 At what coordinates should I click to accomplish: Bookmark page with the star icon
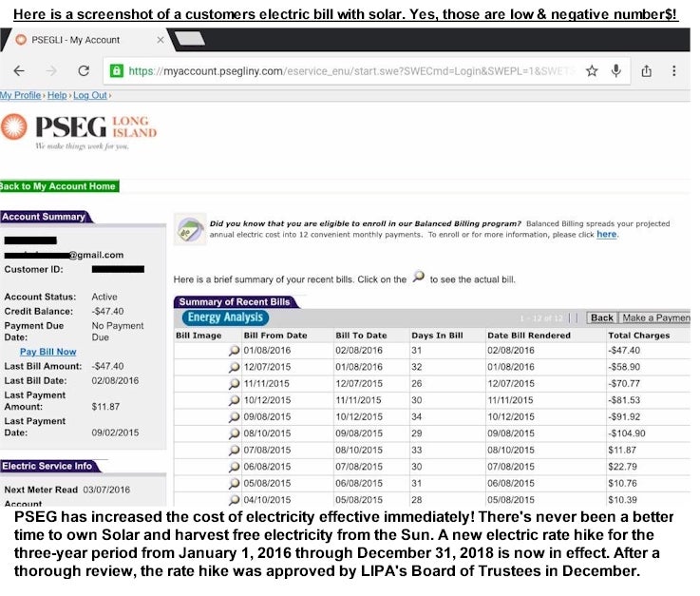pyautogui.click(x=592, y=71)
